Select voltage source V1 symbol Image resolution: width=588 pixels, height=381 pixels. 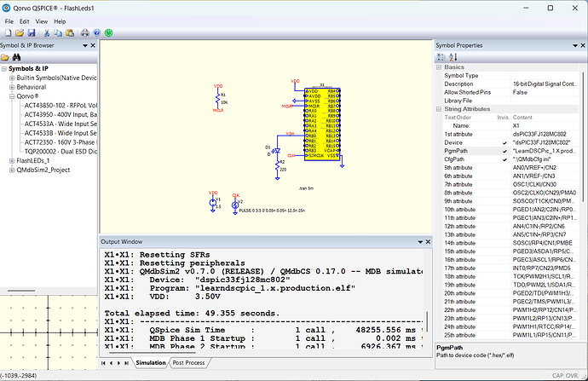[x=213, y=203]
